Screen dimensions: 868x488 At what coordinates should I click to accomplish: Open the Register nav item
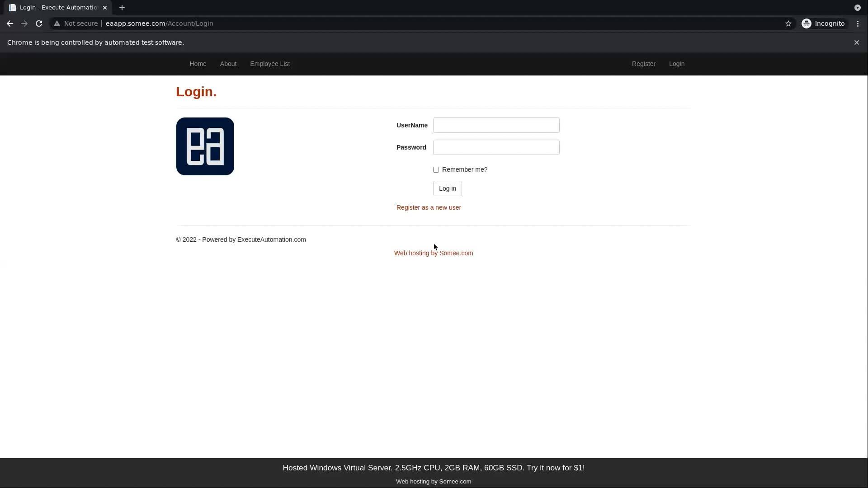[x=643, y=64]
